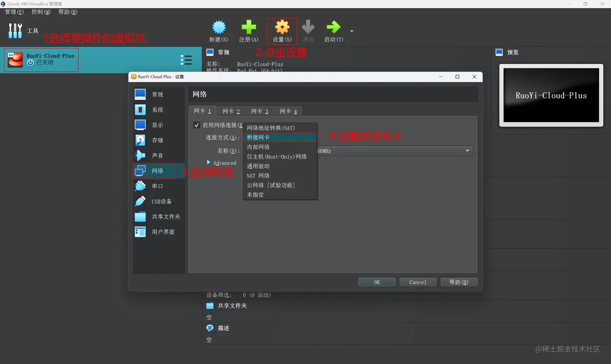Open the System (系统) settings category

point(158,109)
